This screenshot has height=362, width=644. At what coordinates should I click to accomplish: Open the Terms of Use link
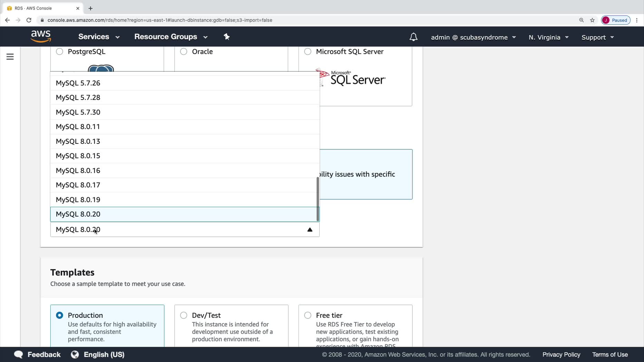coord(610,354)
